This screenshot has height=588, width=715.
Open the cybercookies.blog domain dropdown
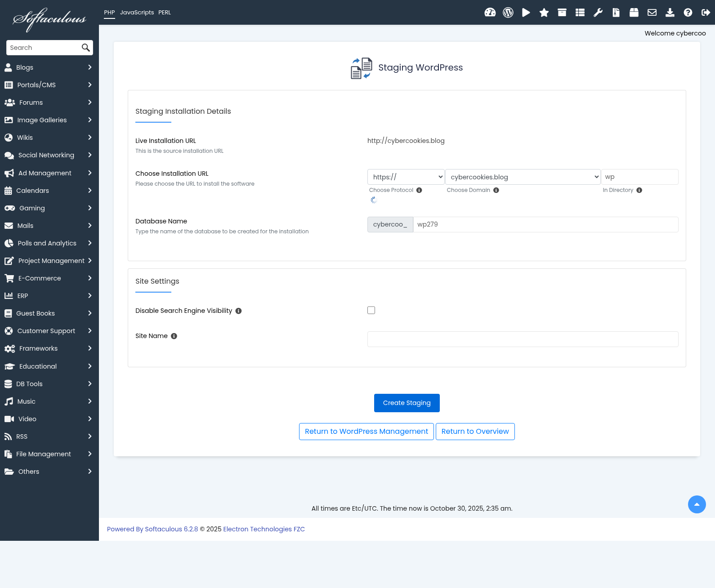(523, 177)
